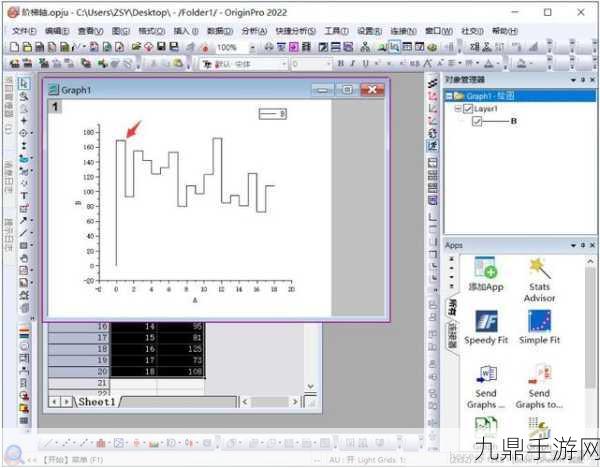
Task: Launch the Stats Advisor app
Action: pos(539,280)
